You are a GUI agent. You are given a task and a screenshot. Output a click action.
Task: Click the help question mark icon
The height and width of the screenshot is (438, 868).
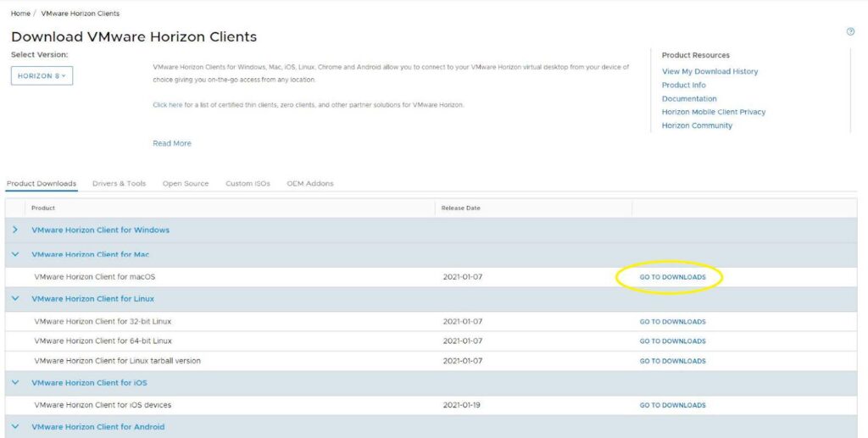[x=850, y=31]
